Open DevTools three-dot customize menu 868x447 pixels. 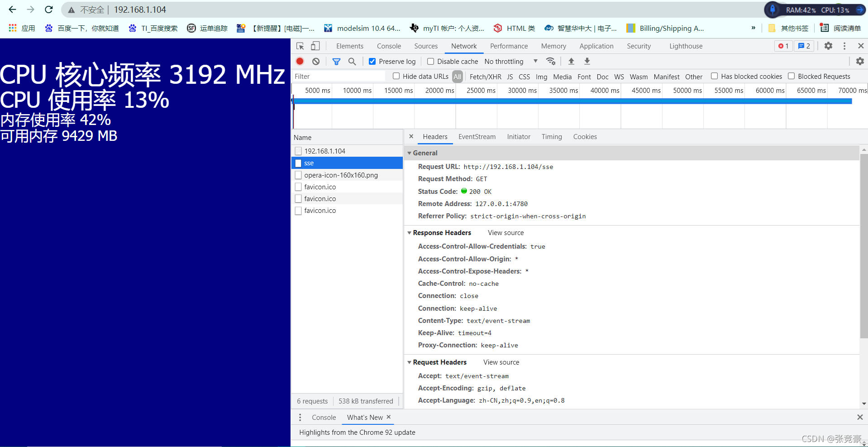pyautogui.click(x=844, y=46)
